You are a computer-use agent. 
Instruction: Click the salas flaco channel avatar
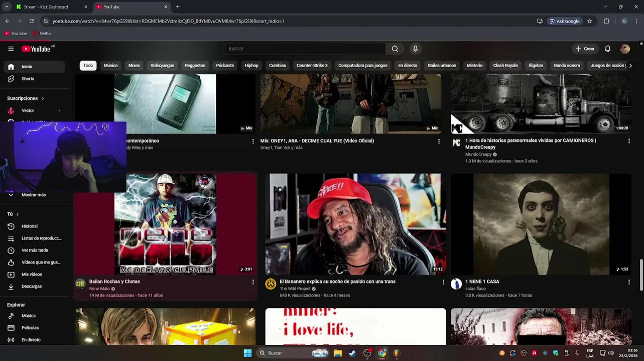(456, 284)
